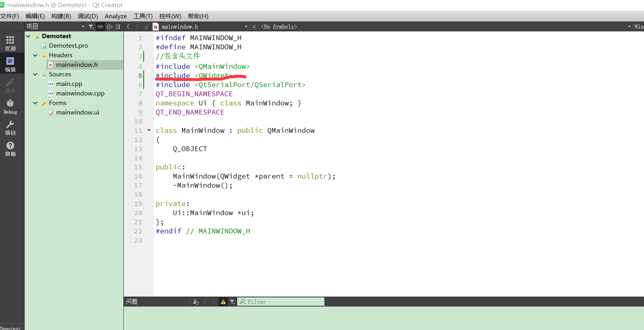Collapse the Headers folder
This screenshot has height=330, width=644.
click(x=35, y=55)
